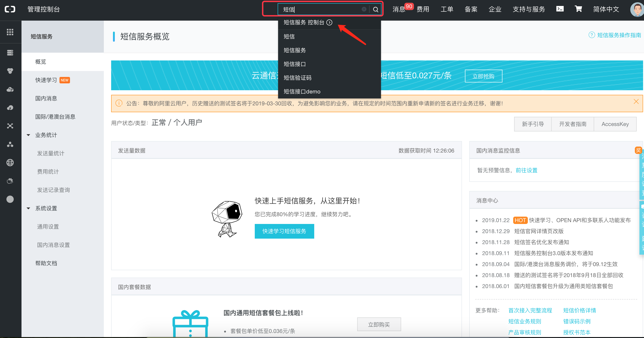Screen dimensions: 644x338
Task: Open 企业 in the top navigation
Action: [495, 9]
